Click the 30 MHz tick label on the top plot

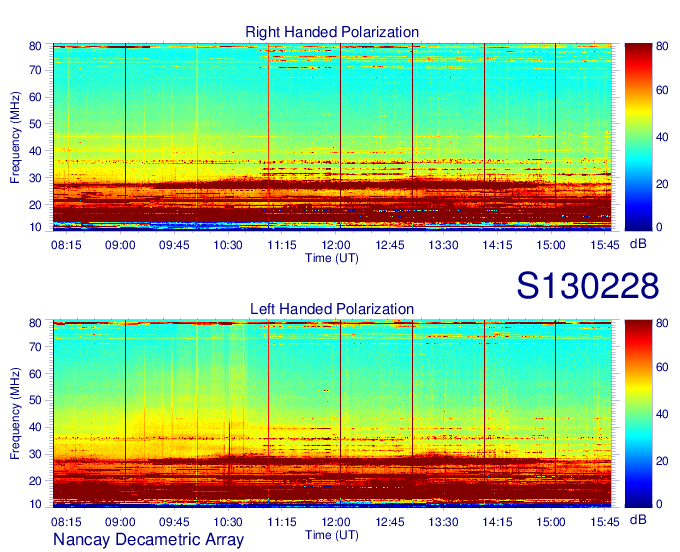(x=35, y=178)
